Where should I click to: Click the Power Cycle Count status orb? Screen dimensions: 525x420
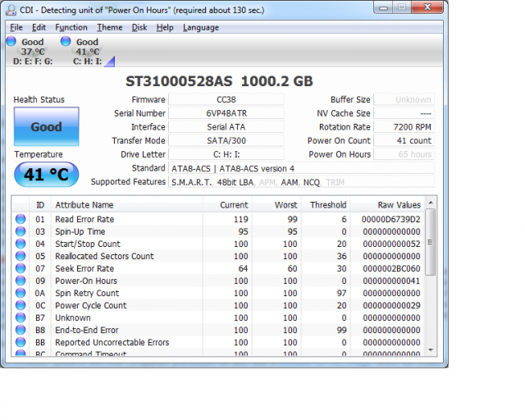click(21, 305)
